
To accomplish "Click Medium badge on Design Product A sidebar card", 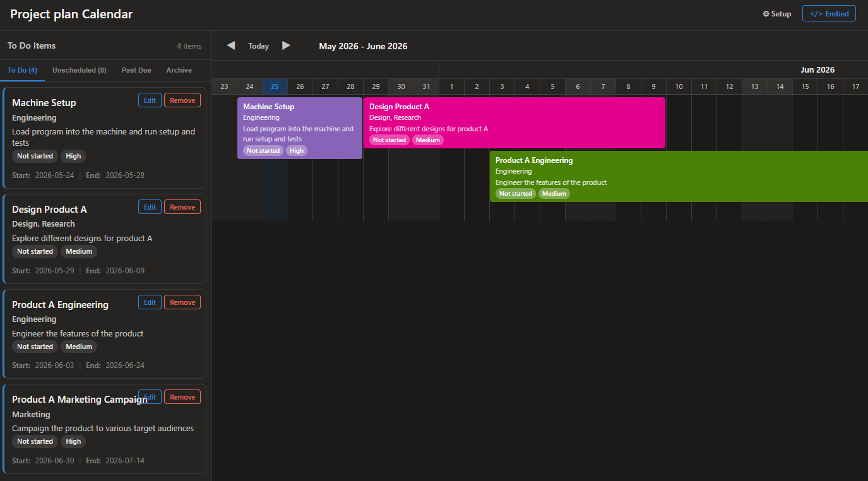I will [x=79, y=251].
